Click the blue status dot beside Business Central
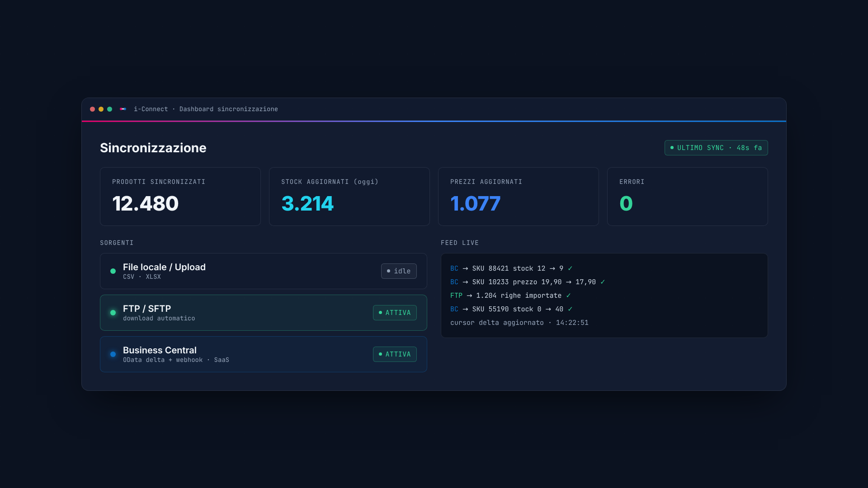Viewport: 868px width, 488px height. (113, 354)
